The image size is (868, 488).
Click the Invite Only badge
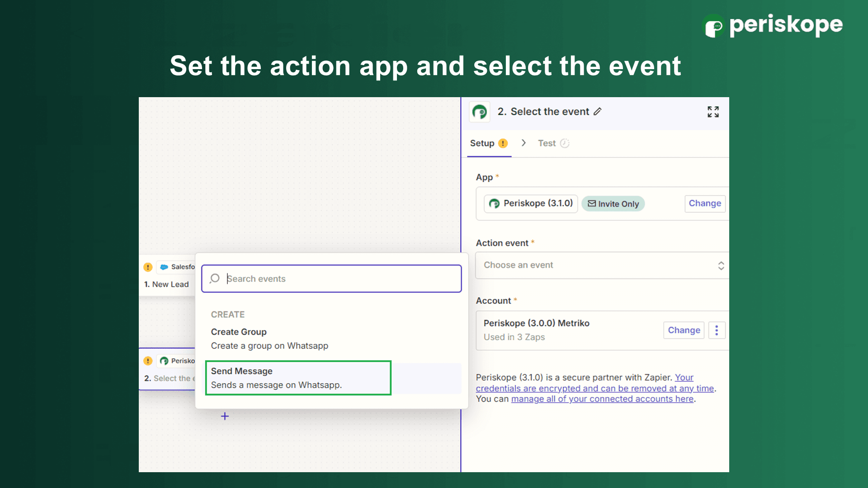(613, 204)
